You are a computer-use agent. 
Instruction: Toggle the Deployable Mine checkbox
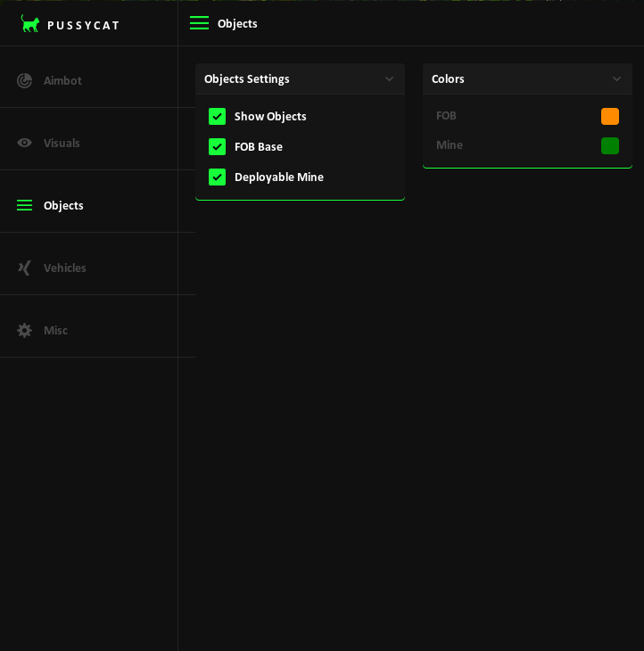(217, 177)
